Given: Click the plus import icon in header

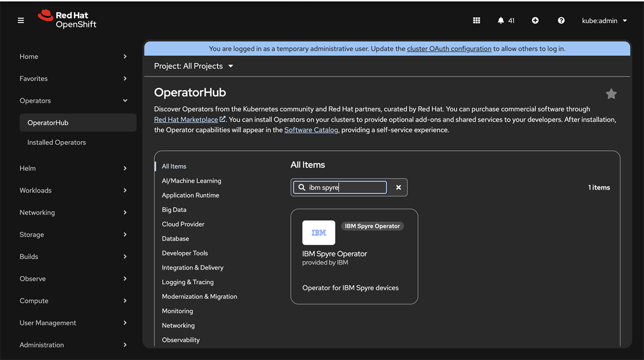Looking at the screenshot, I should [535, 20].
